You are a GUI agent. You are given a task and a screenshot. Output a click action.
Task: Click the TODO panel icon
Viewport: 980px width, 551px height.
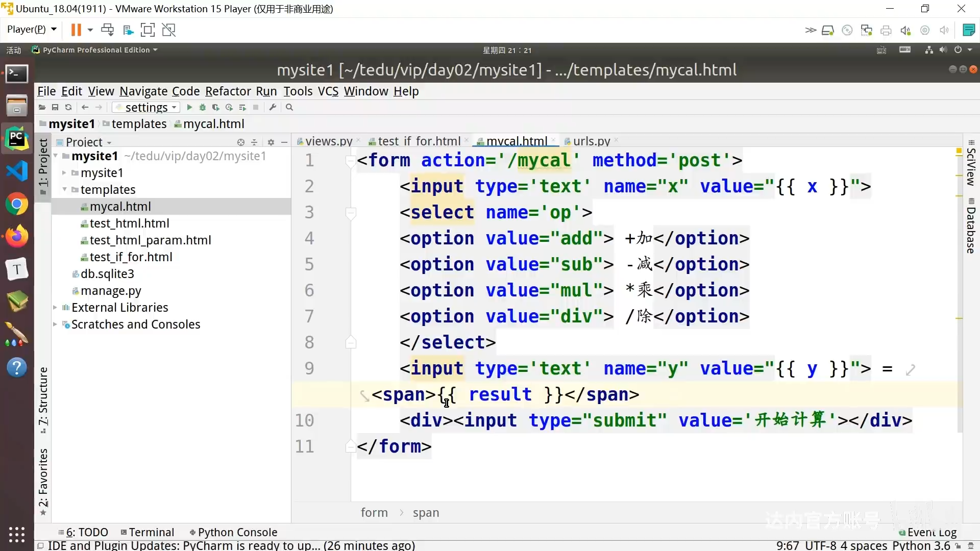point(86,532)
